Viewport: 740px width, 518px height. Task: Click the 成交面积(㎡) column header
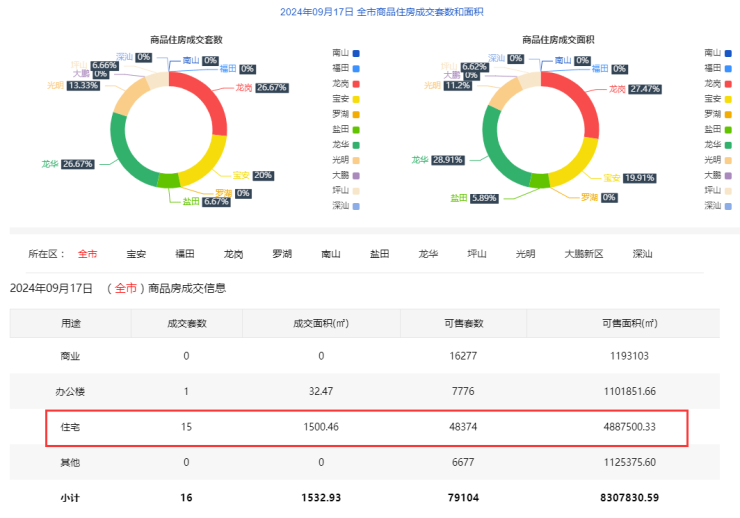tap(321, 323)
